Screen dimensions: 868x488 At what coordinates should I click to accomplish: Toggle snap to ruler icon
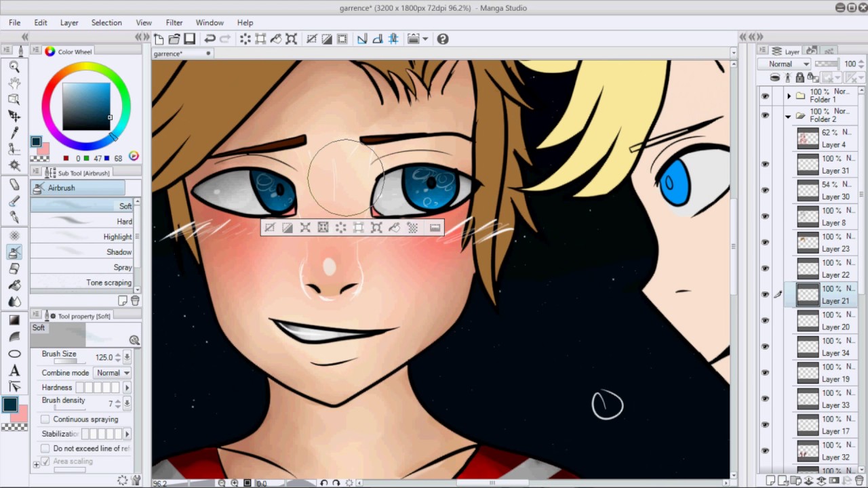pos(361,39)
